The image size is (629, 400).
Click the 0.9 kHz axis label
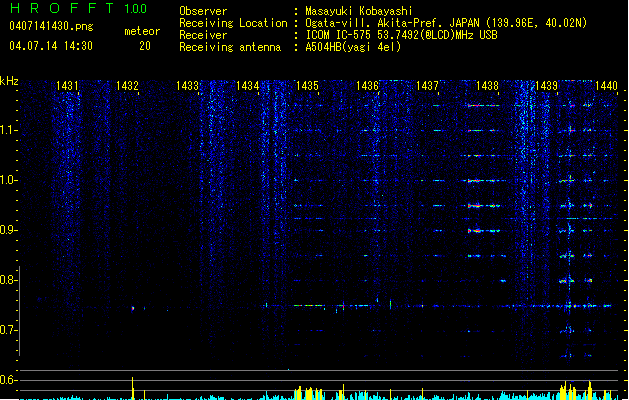[8, 230]
